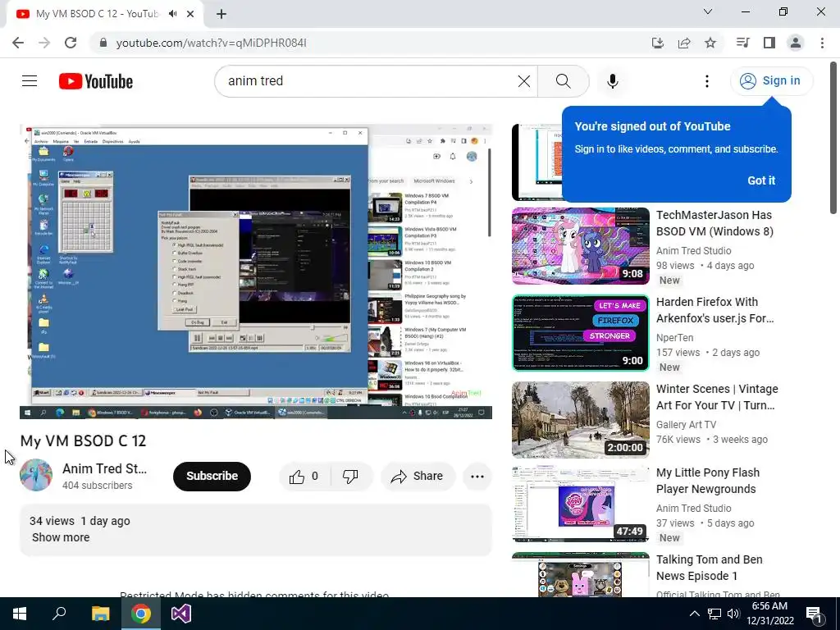The image size is (840, 630).
Task: Open more actions ellipsis under video
Action: tap(477, 477)
